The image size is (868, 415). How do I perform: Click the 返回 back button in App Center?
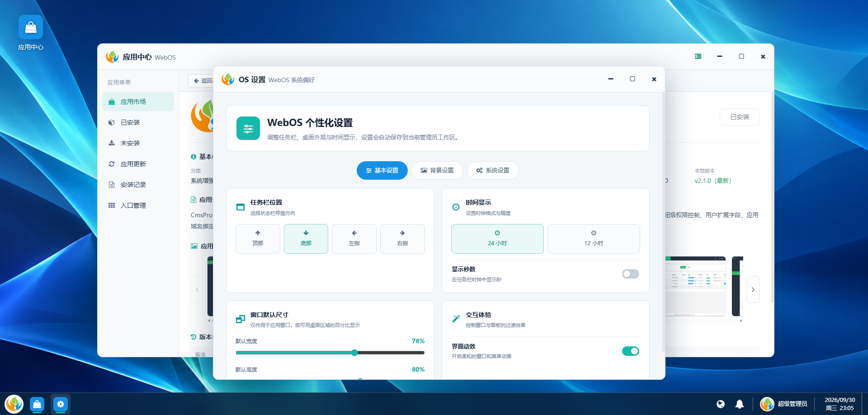(201, 81)
